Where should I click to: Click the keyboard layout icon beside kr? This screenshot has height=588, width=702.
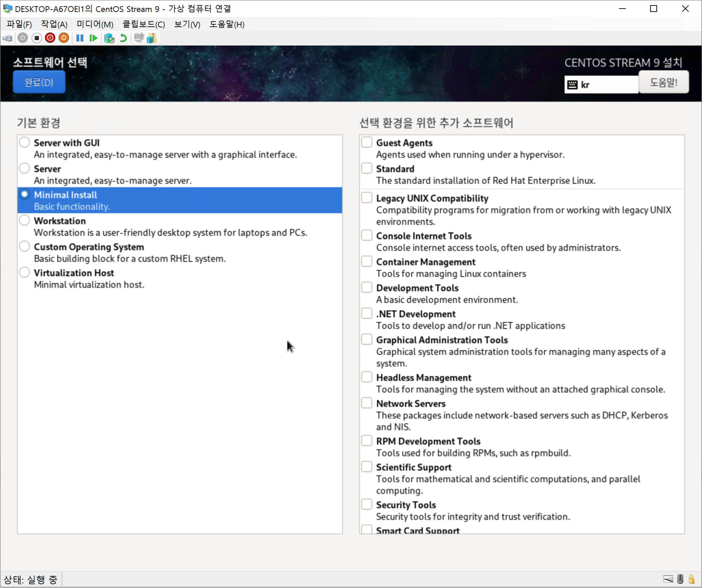(x=572, y=85)
